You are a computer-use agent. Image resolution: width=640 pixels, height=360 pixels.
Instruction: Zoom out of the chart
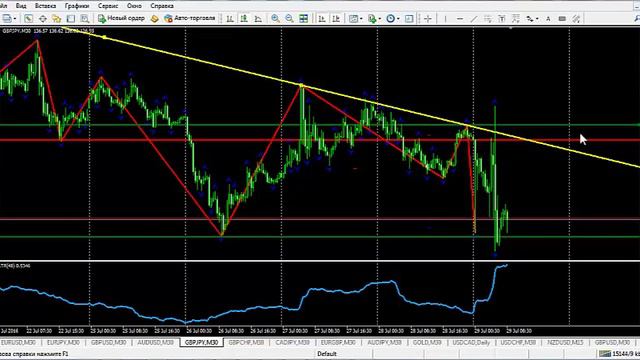289,18
